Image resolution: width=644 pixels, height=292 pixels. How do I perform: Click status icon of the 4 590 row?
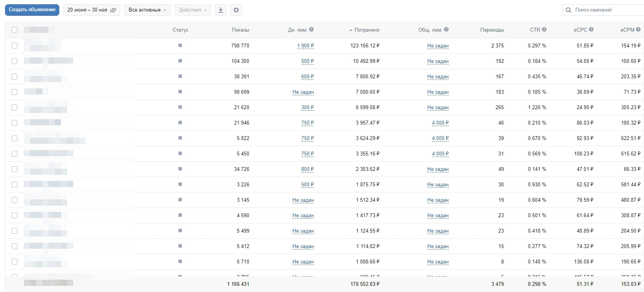click(x=180, y=215)
